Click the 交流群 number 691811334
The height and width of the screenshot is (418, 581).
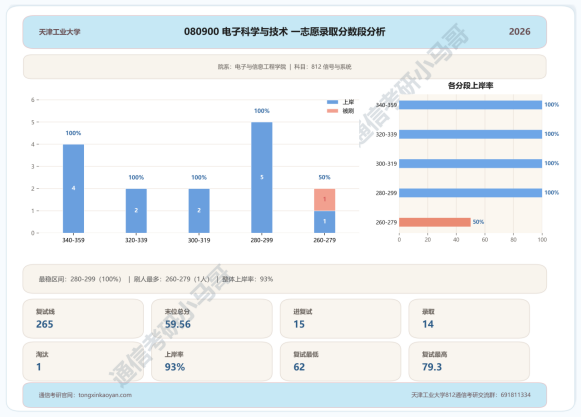(x=515, y=395)
